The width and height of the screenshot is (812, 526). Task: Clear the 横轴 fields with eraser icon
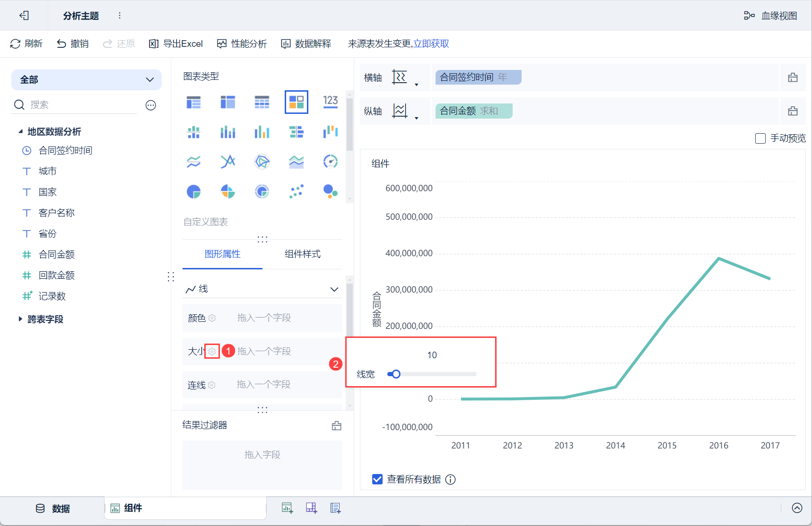[793, 78]
